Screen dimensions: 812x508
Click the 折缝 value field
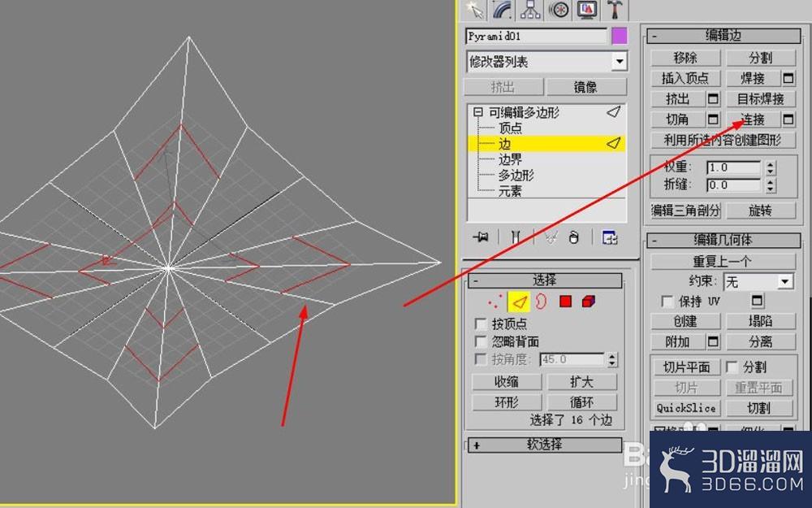click(732, 185)
